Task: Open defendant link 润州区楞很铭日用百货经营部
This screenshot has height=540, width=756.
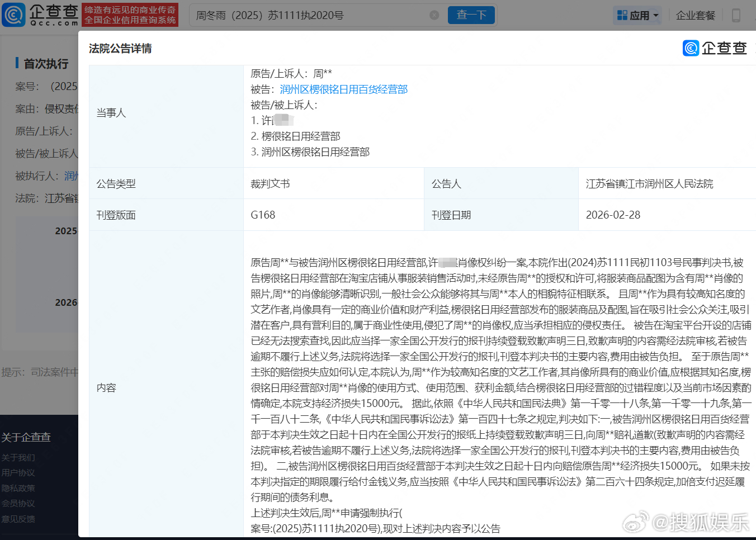Action: coord(344,89)
